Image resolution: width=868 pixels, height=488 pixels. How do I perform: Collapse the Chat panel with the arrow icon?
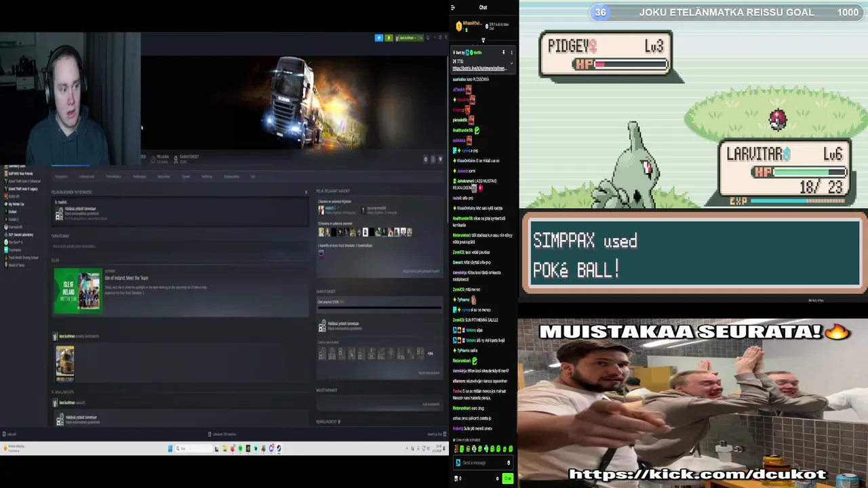[x=453, y=7]
